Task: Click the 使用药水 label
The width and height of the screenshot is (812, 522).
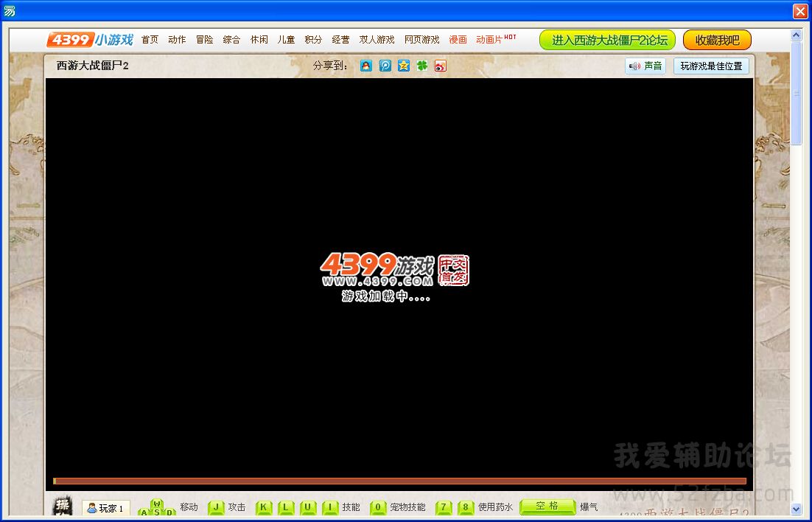Action: coord(496,507)
